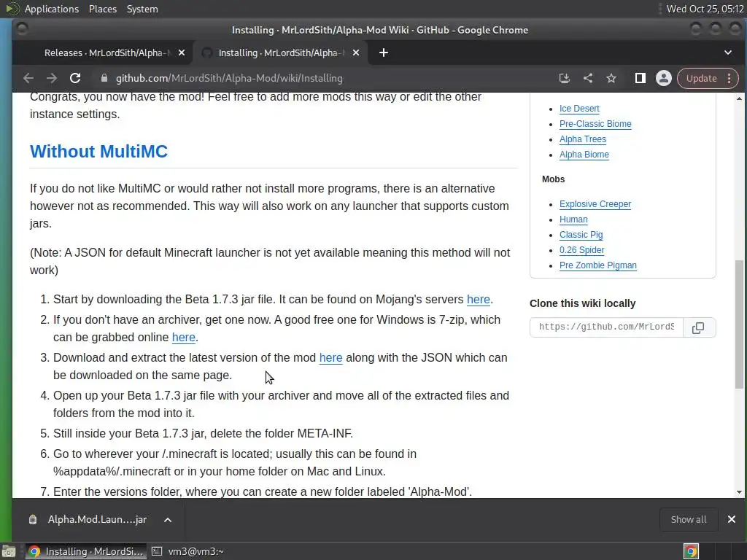
Task: Click the jar file icon in downloads bar
Action: 32,519
